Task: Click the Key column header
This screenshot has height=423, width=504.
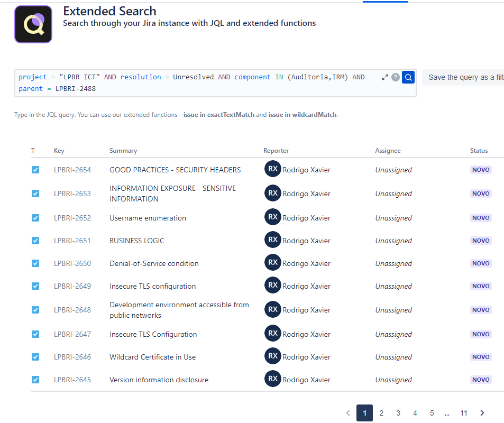Action: point(59,151)
